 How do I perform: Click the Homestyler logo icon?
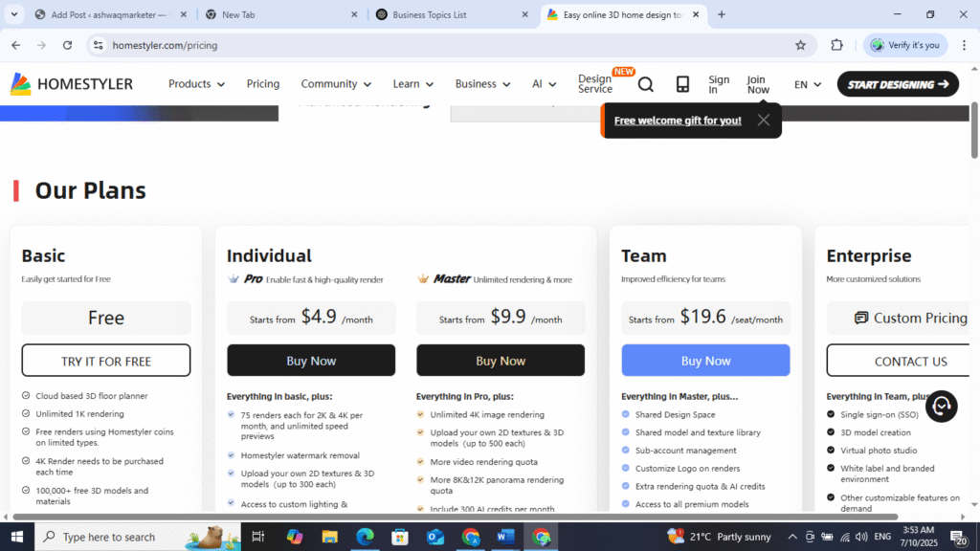21,84
